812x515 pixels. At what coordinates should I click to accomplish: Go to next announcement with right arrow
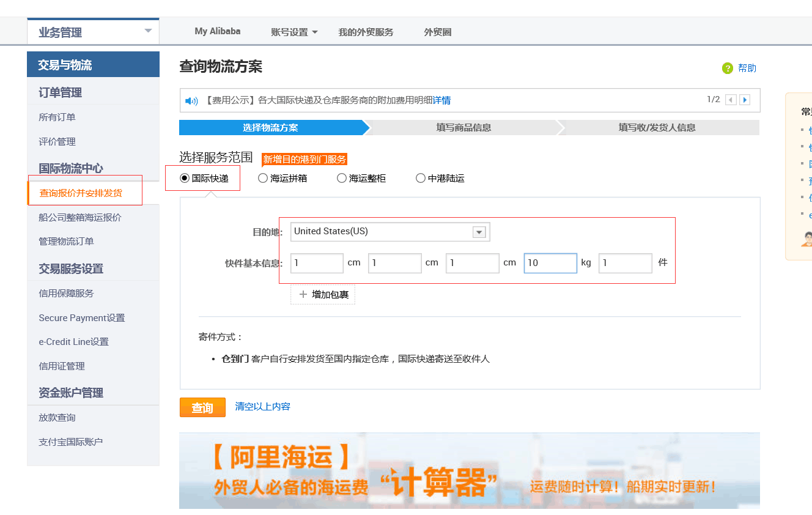click(x=745, y=100)
